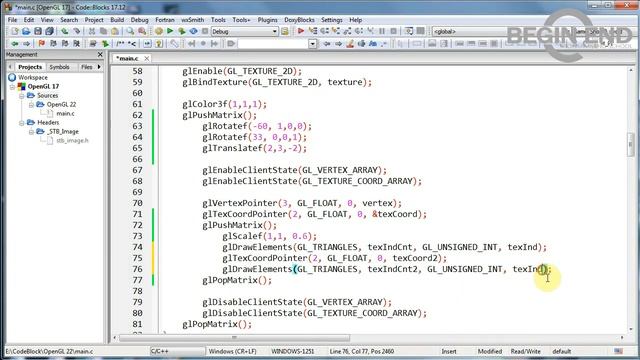Click the Break debugger pause icon
The width and height of the screenshot is (640, 360).
click(382, 31)
